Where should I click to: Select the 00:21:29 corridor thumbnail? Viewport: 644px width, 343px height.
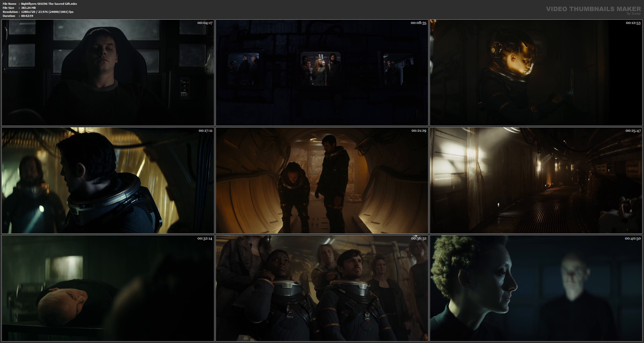click(322, 180)
